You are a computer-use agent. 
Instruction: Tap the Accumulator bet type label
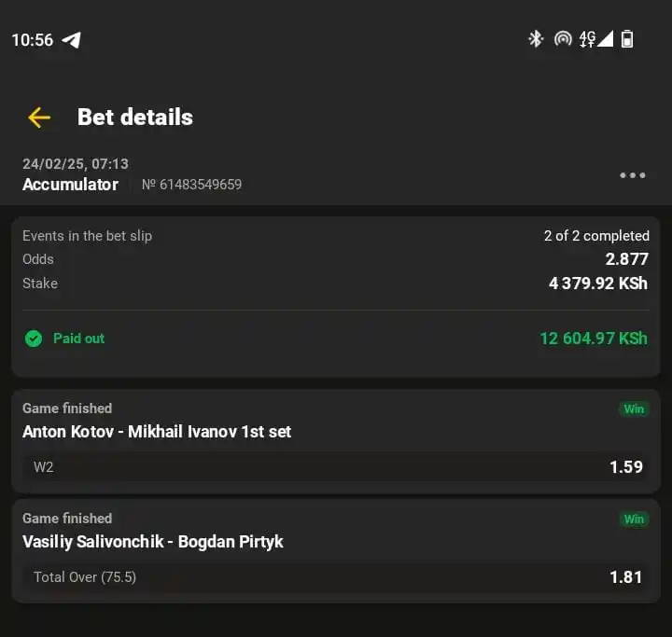[70, 185]
